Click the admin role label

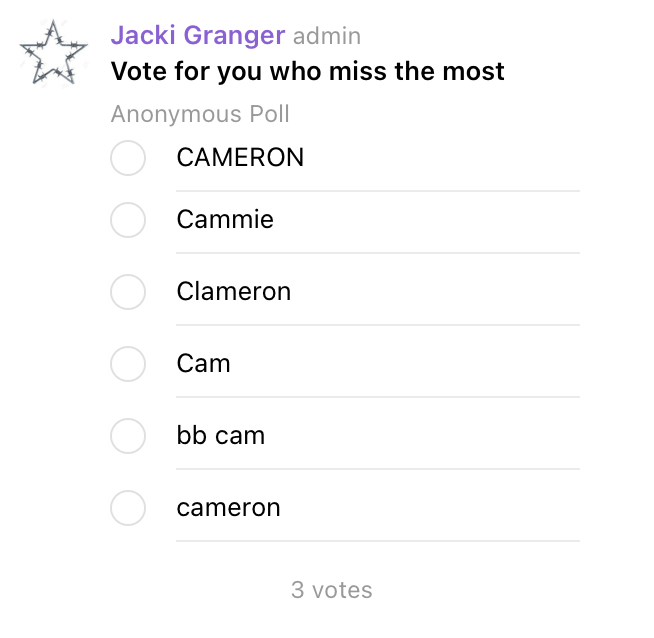[x=327, y=36]
